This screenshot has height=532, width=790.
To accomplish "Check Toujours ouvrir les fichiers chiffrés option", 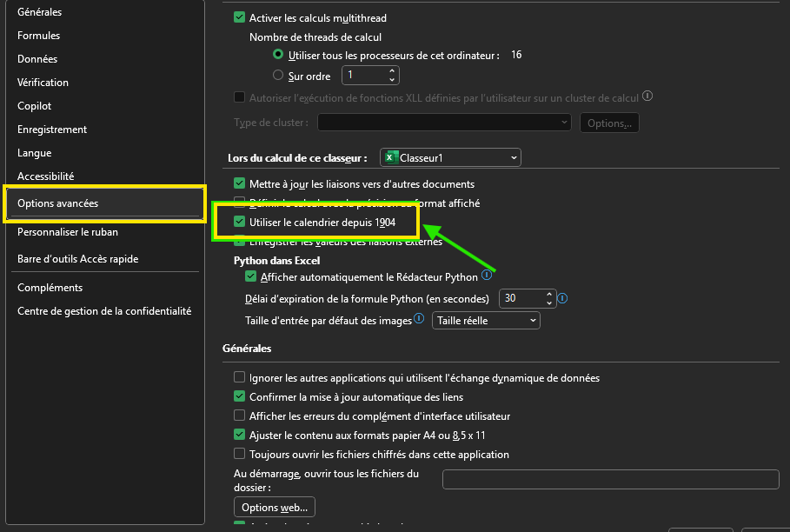I will 240,454.
